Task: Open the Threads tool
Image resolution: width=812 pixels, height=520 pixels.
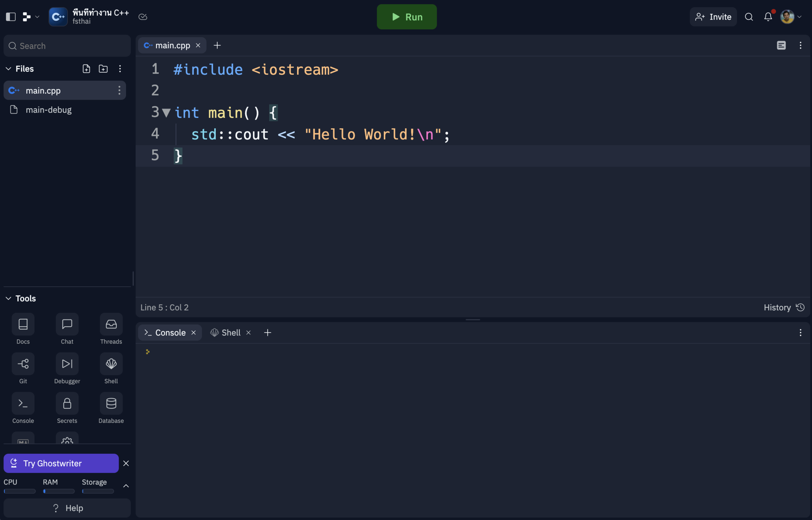Action: (111, 324)
